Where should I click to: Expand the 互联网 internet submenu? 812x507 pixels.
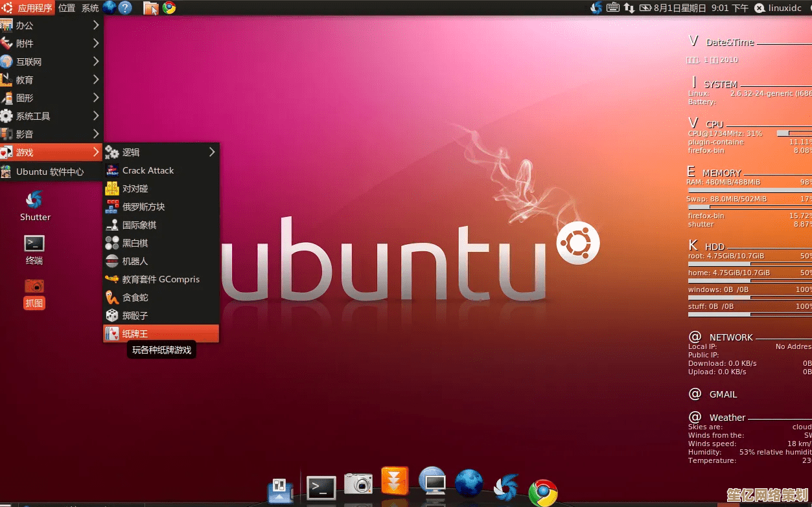pos(51,62)
